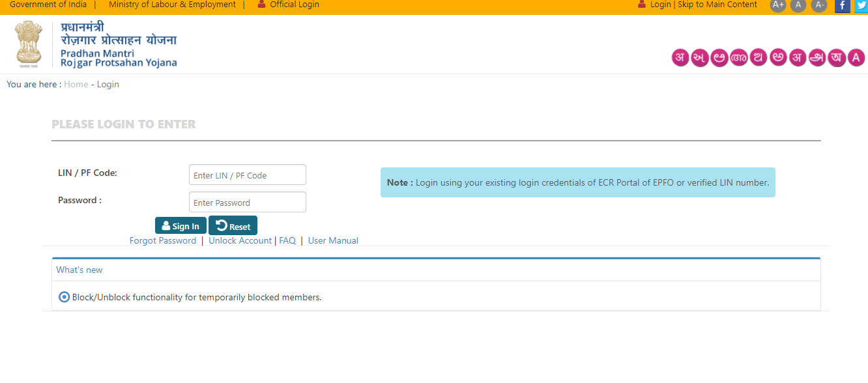Switch site language to Kannada (ಅ)

[x=719, y=57]
